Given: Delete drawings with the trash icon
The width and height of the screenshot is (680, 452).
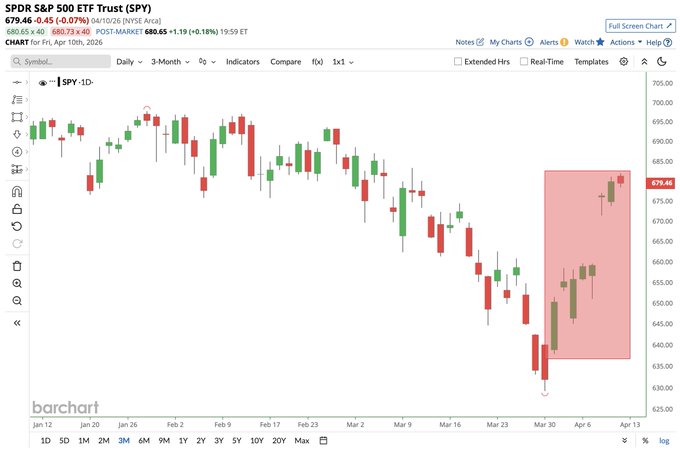Looking at the screenshot, I should [17, 266].
